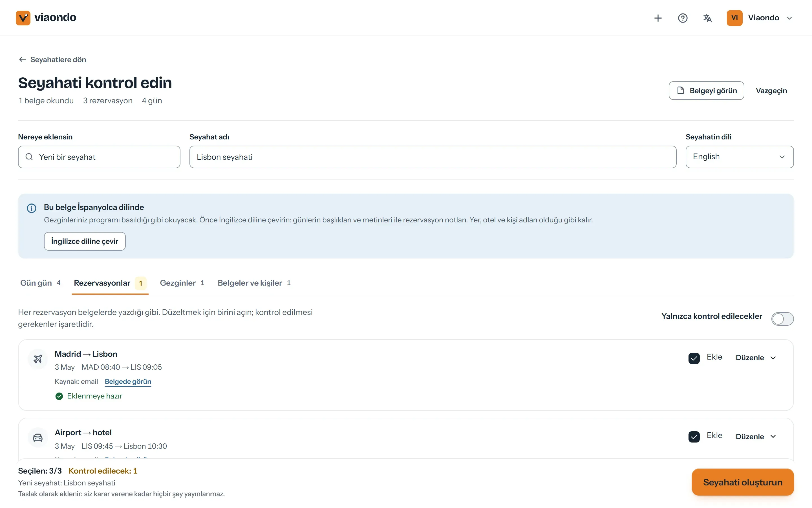Click the plus icon in header
This screenshot has height=508, width=812.
[658, 18]
